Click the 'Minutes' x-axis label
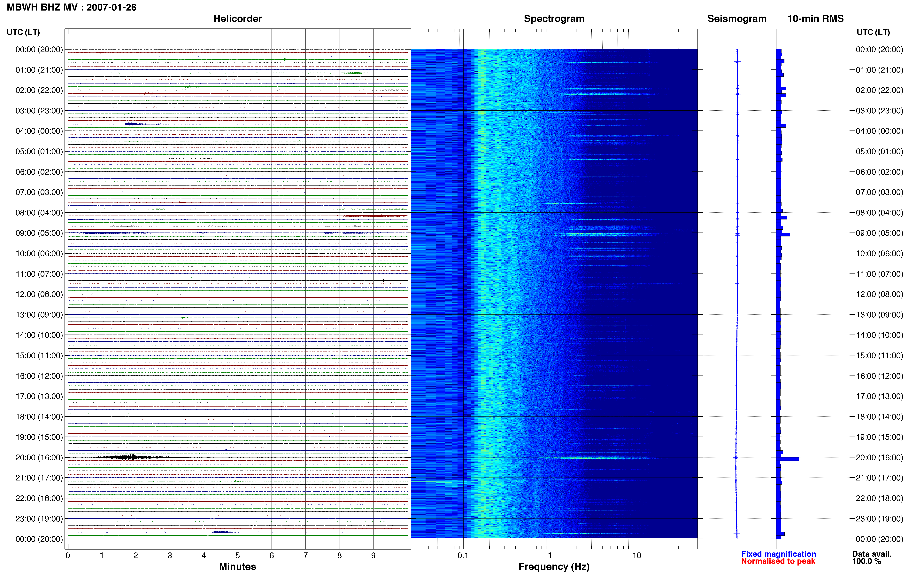This screenshot has width=924, height=578. (x=238, y=566)
